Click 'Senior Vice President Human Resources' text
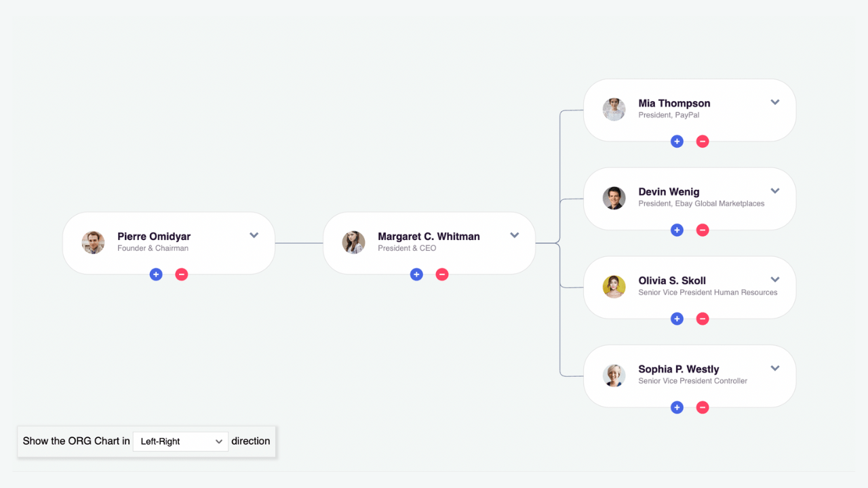Viewport: 868px width, 488px height. pos(708,293)
